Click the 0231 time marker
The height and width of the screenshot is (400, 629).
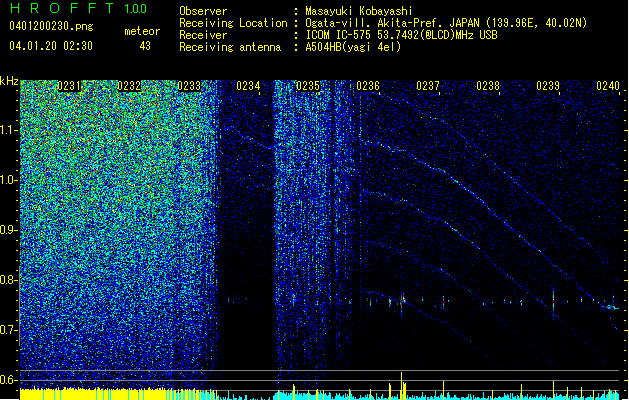coord(69,86)
